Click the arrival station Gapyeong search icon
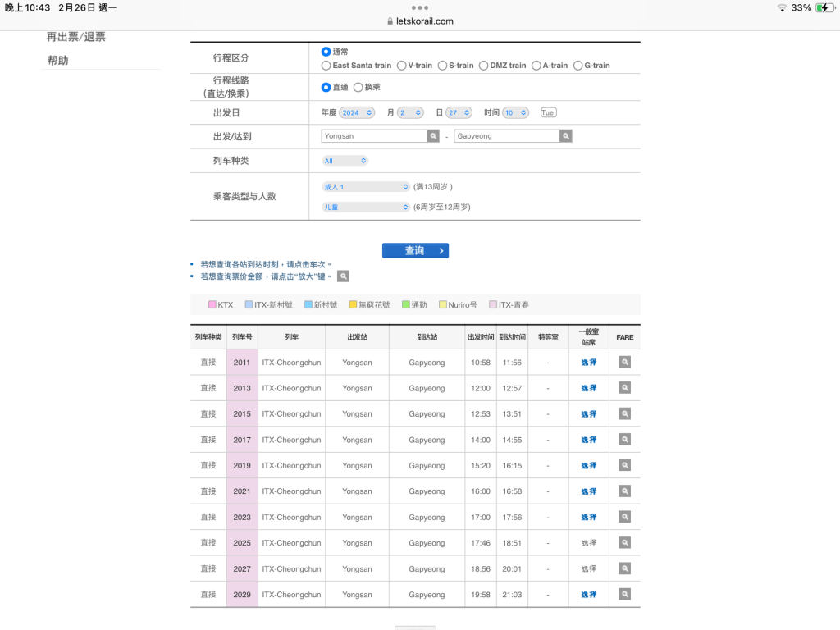The width and height of the screenshot is (840, 630). point(565,136)
